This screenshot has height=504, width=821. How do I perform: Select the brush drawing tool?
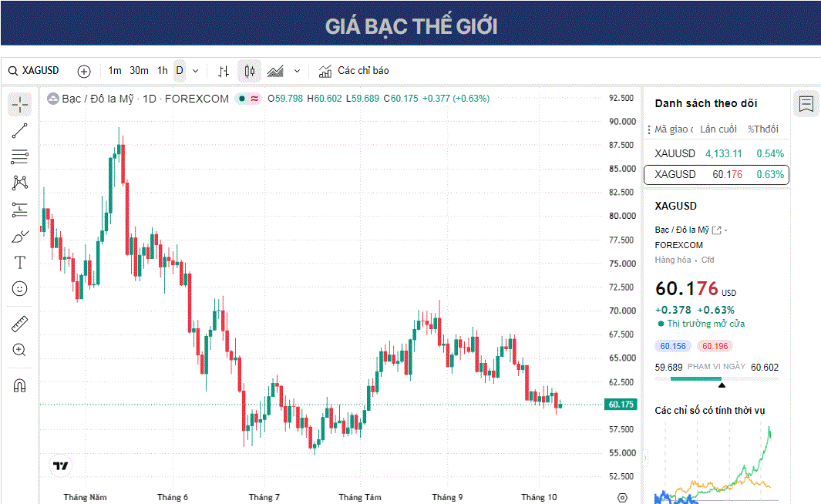(x=20, y=237)
